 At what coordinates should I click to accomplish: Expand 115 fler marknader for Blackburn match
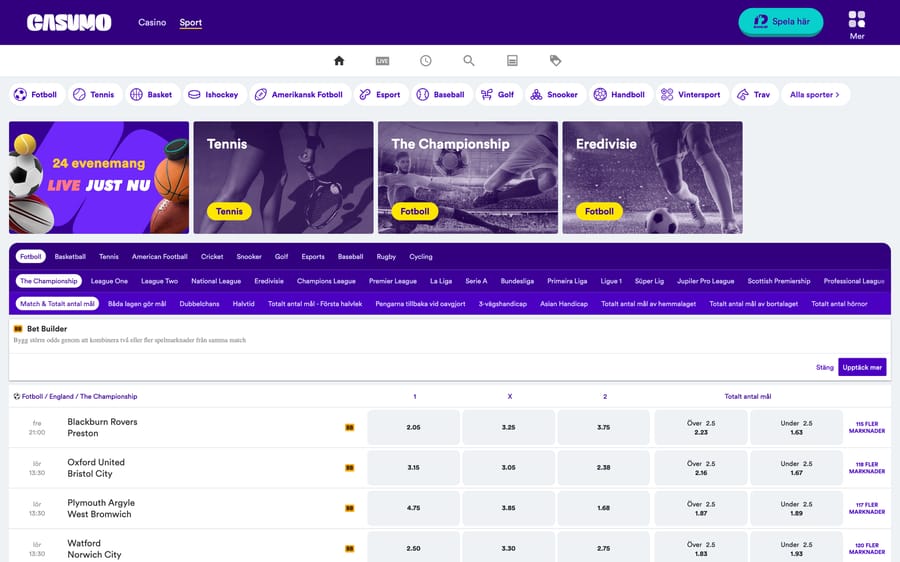(x=866, y=427)
